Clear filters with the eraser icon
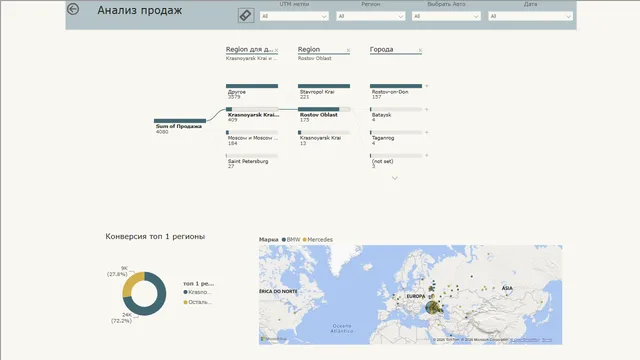 point(246,16)
